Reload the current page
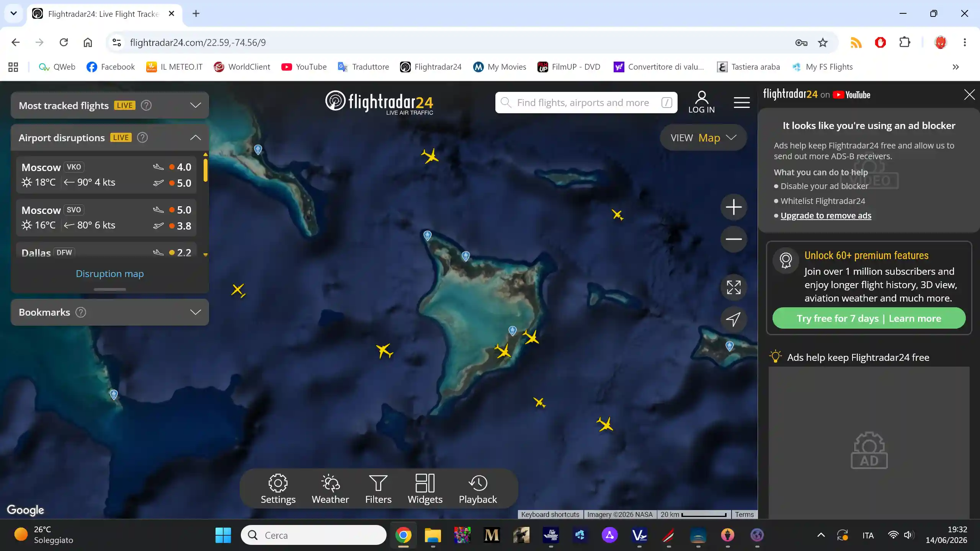The image size is (980, 551). point(64,42)
